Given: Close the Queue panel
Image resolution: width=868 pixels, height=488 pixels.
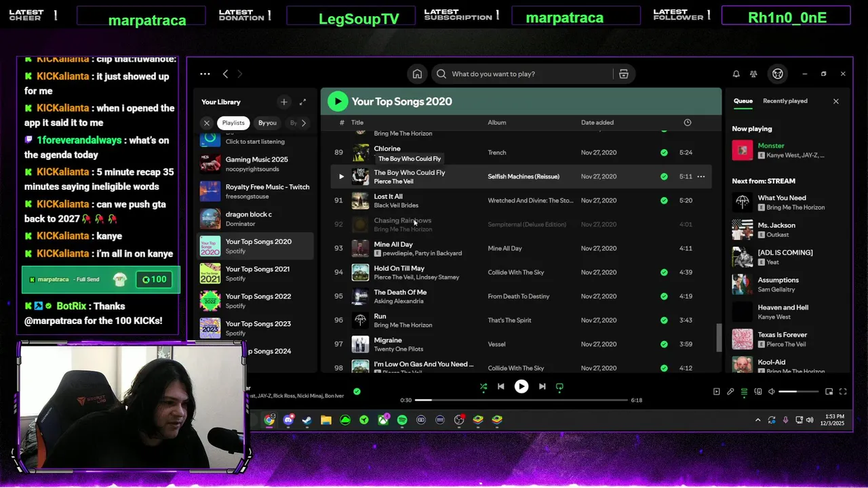Looking at the screenshot, I should (x=835, y=101).
